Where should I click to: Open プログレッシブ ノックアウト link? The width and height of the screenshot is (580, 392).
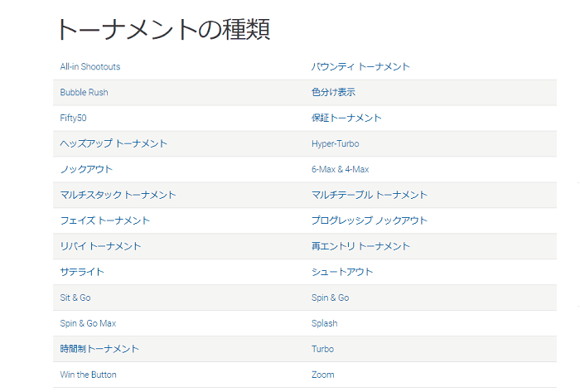click(370, 220)
